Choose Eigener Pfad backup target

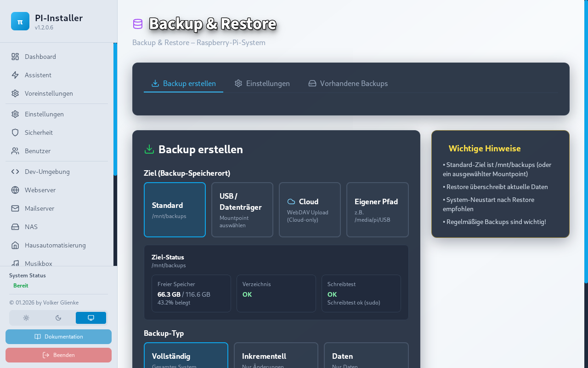(378, 210)
